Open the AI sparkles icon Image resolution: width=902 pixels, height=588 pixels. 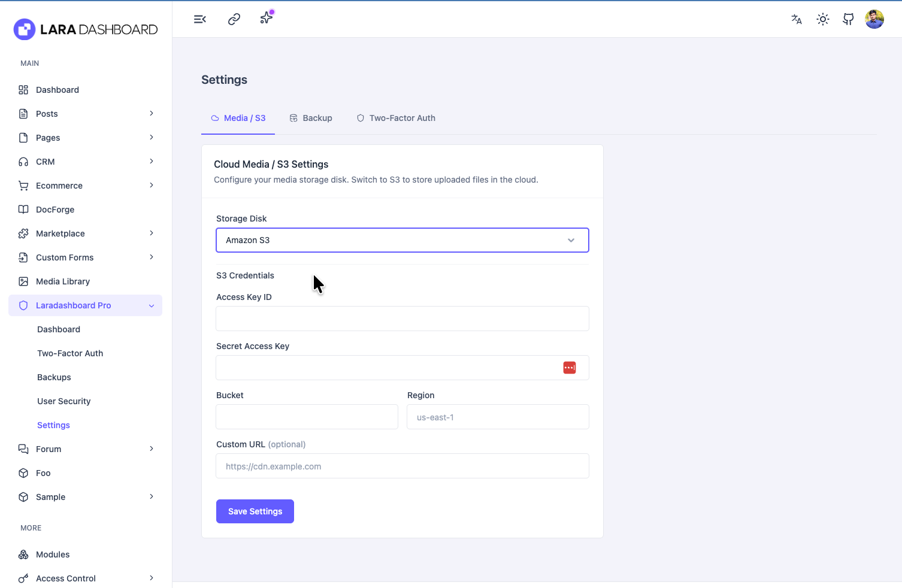tap(267, 18)
